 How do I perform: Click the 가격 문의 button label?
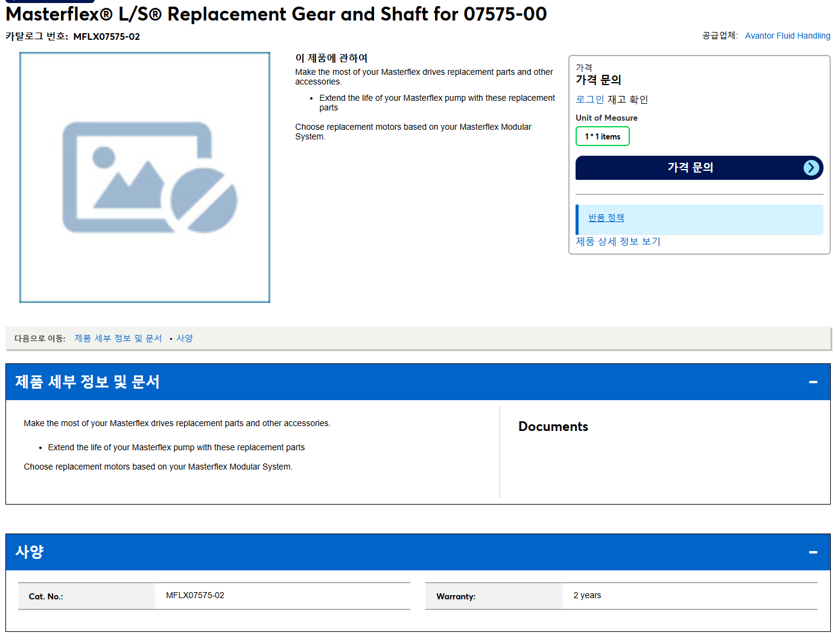tap(690, 168)
